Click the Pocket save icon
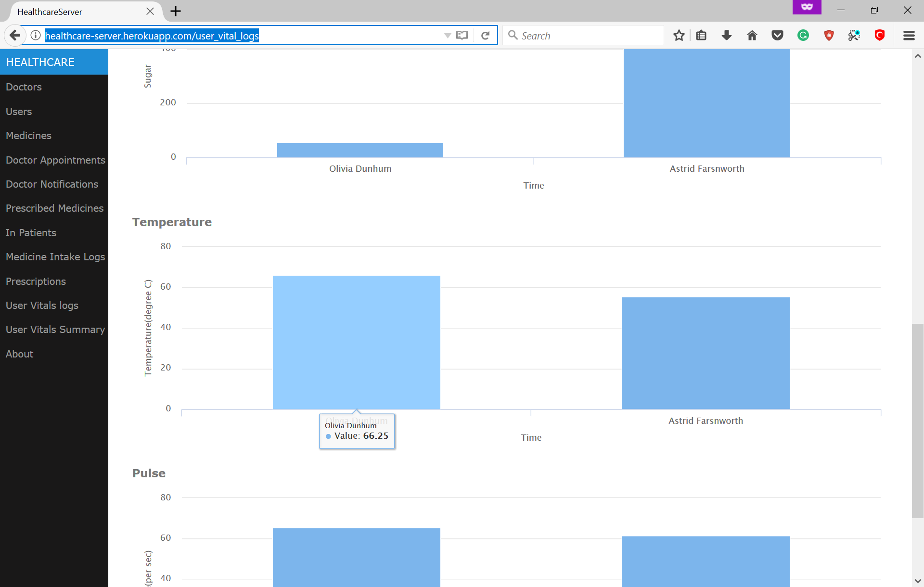The height and width of the screenshot is (587, 924). pos(777,35)
